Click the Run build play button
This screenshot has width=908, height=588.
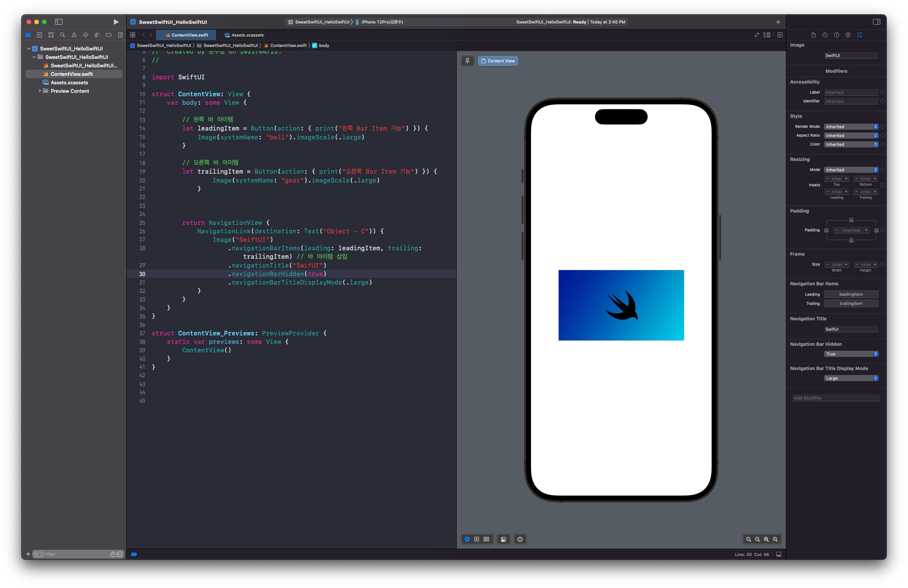coord(116,22)
